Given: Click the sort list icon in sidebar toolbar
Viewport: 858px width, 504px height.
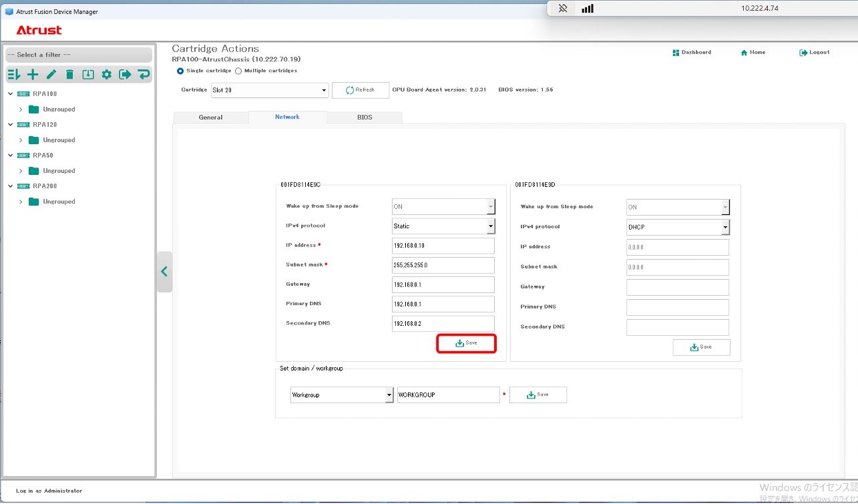Looking at the screenshot, I should tap(13, 75).
